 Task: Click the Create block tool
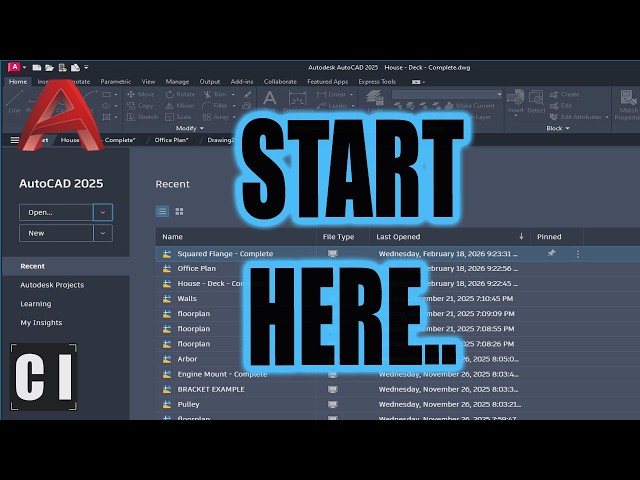coord(564,94)
